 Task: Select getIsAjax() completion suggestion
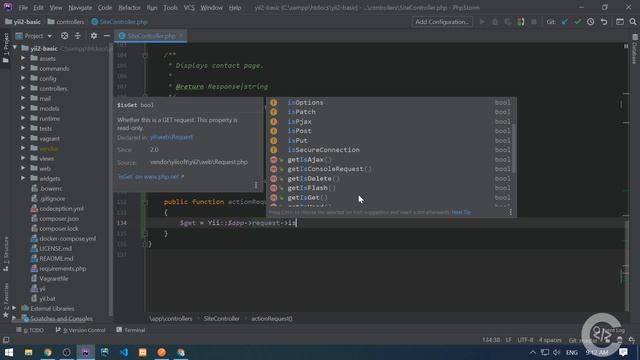(390, 160)
